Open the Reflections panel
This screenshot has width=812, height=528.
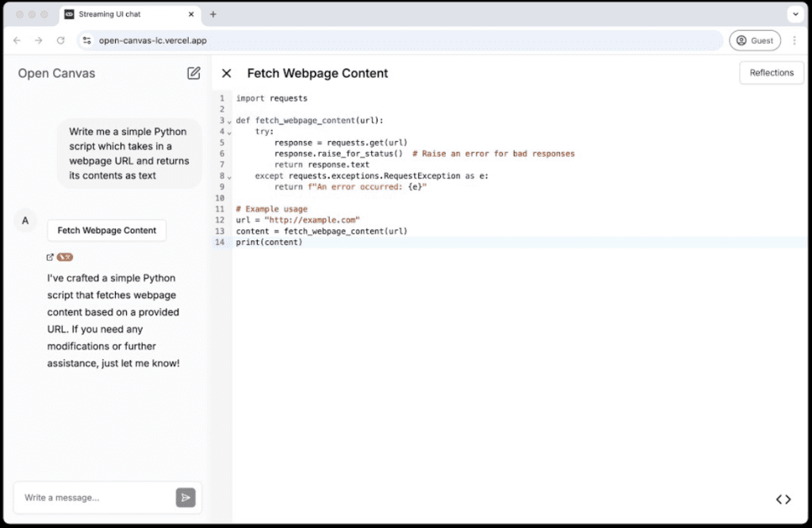click(771, 73)
